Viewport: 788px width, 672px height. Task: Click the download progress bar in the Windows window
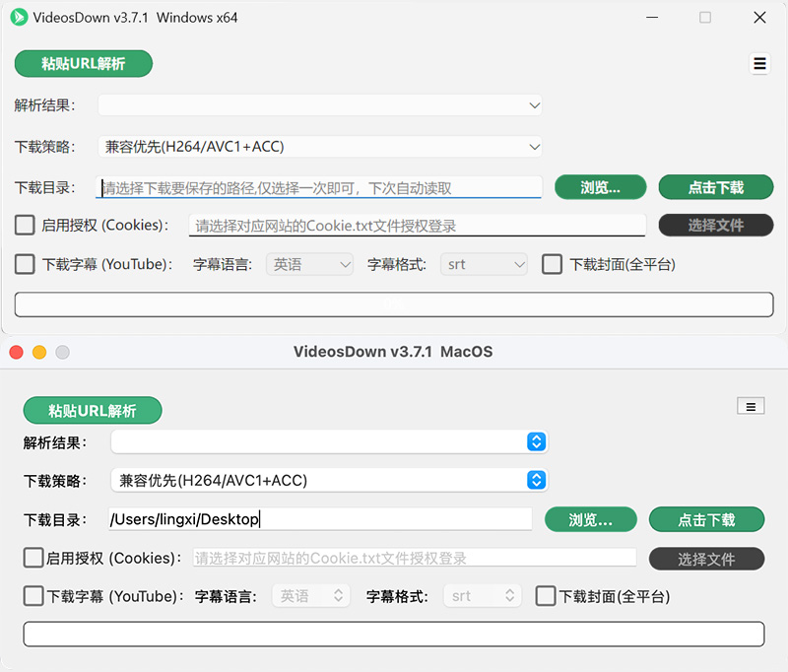click(x=394, y=304)
